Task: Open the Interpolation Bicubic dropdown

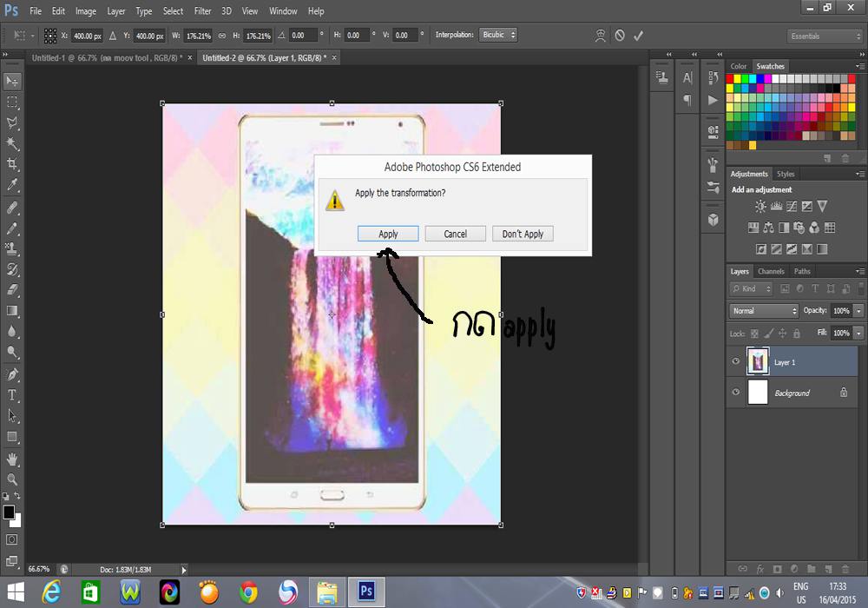Action: [x=498, y=36]
